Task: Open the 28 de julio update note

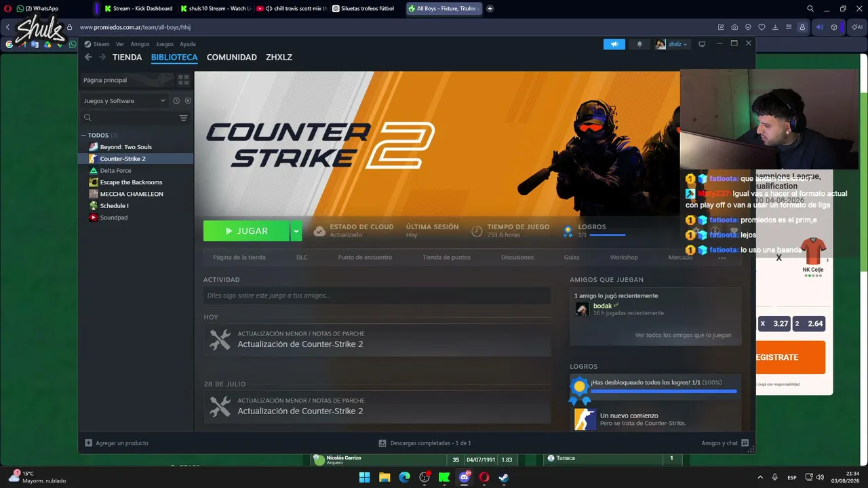Action: pyautogui.click(x=377, y=407)
